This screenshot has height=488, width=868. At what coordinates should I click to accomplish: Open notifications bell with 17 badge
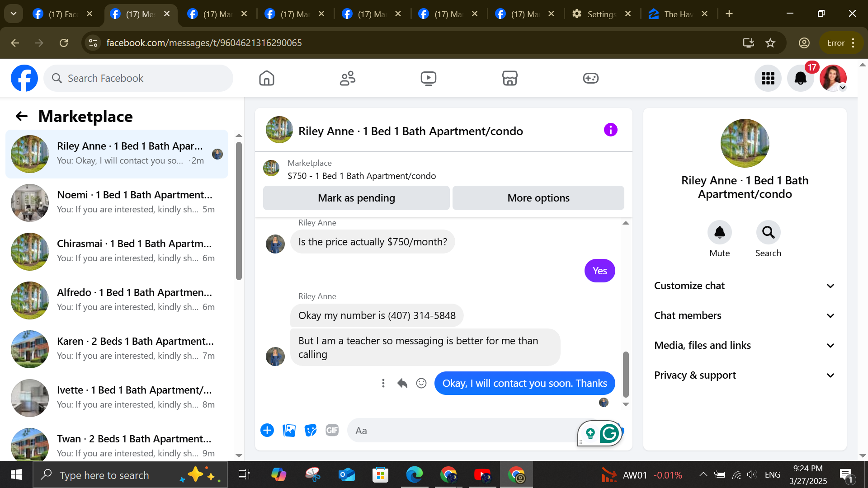(x=801, y=78)
